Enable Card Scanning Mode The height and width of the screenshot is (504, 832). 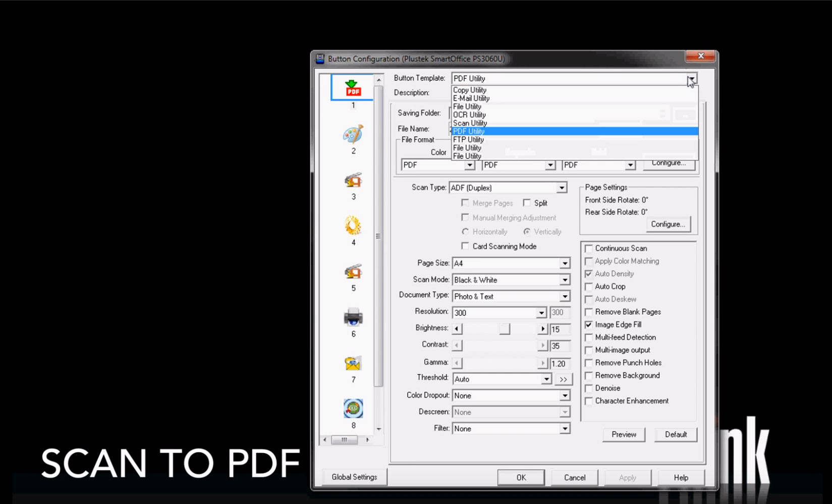(x=465, y=246)
